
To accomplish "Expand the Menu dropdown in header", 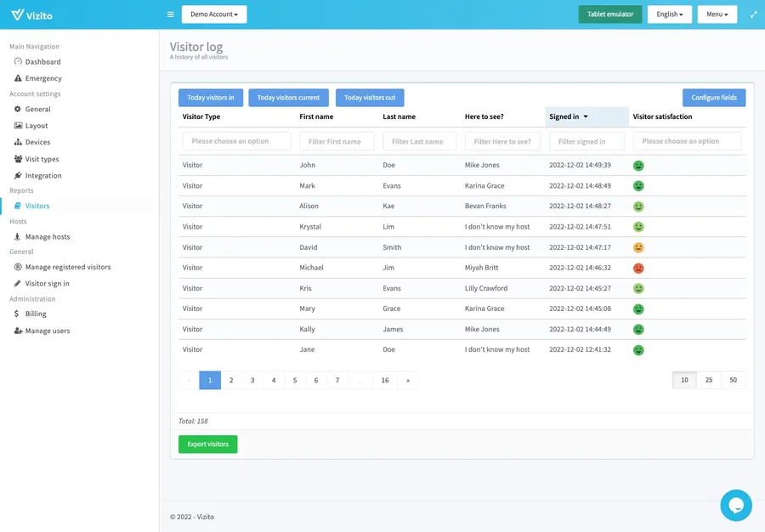I will point(717,14).
